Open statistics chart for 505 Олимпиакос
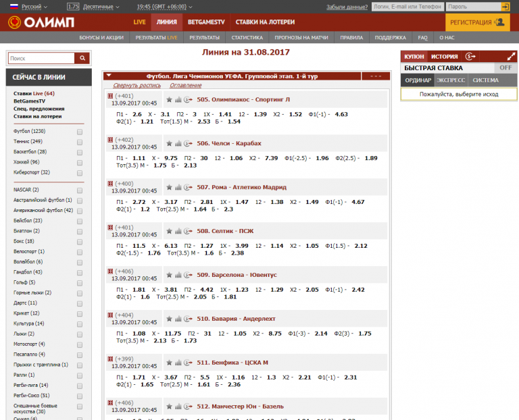Image resolution: width=519 pixels, height=420 pixels. [178, 99]
